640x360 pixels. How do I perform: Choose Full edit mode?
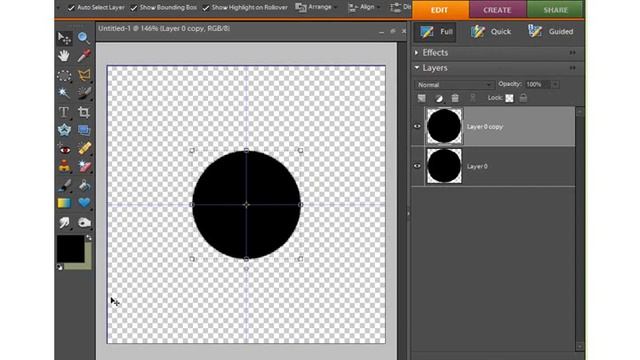click(436, 32)
